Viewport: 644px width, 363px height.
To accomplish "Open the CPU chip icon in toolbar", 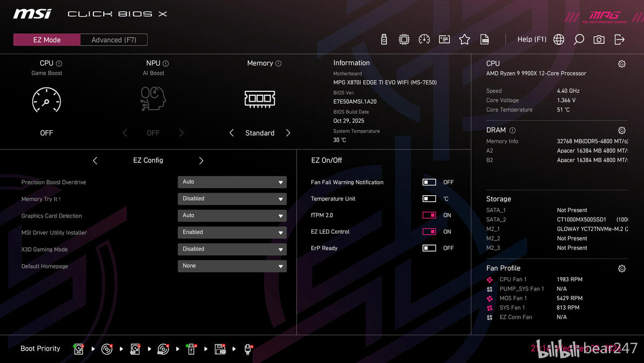I will [x=404, y=39].
